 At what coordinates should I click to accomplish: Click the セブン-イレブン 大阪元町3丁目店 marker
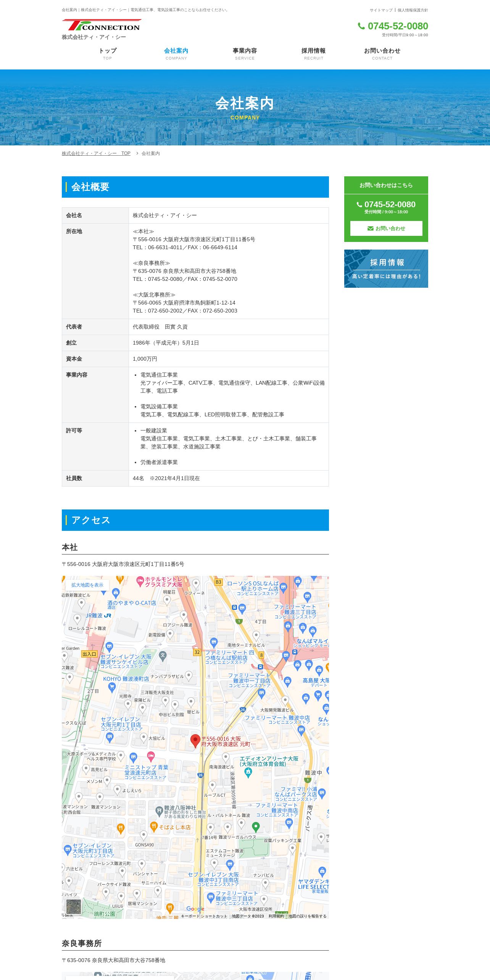(68, 850)
